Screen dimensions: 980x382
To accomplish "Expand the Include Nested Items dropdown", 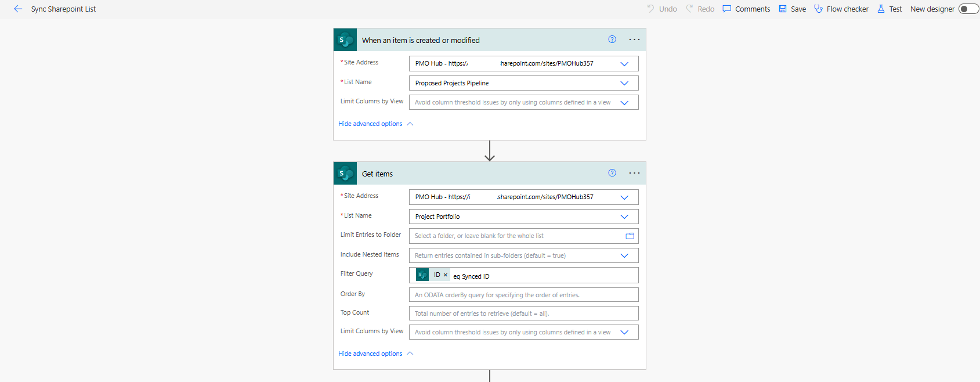I will pyautogui.click(x=624, y=256).
